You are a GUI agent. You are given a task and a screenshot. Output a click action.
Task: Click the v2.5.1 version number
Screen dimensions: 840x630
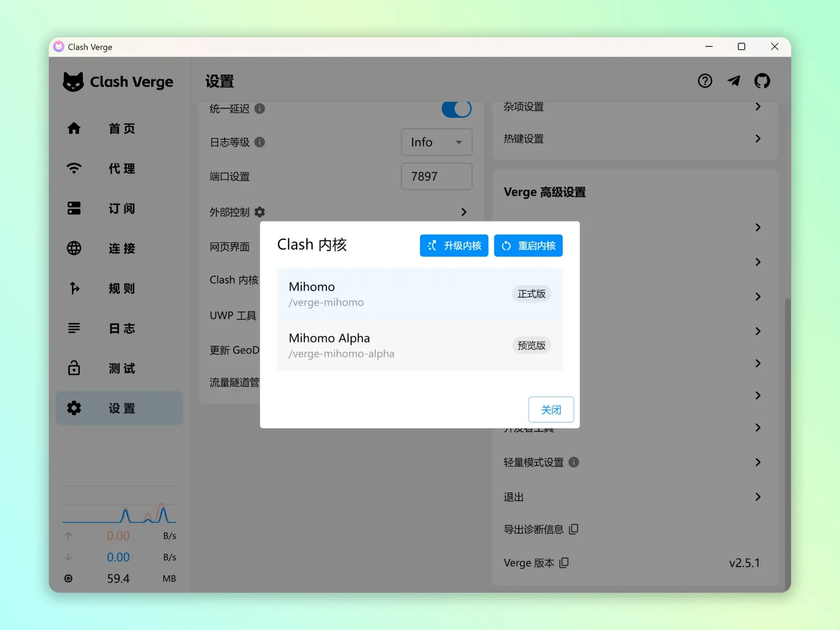coord(744,563)
